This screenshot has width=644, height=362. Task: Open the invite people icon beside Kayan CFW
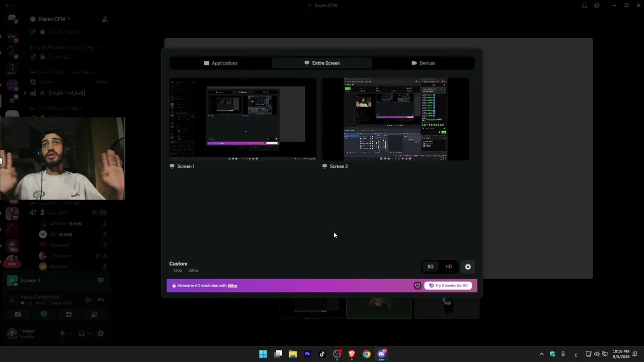(x=105, y=19)
